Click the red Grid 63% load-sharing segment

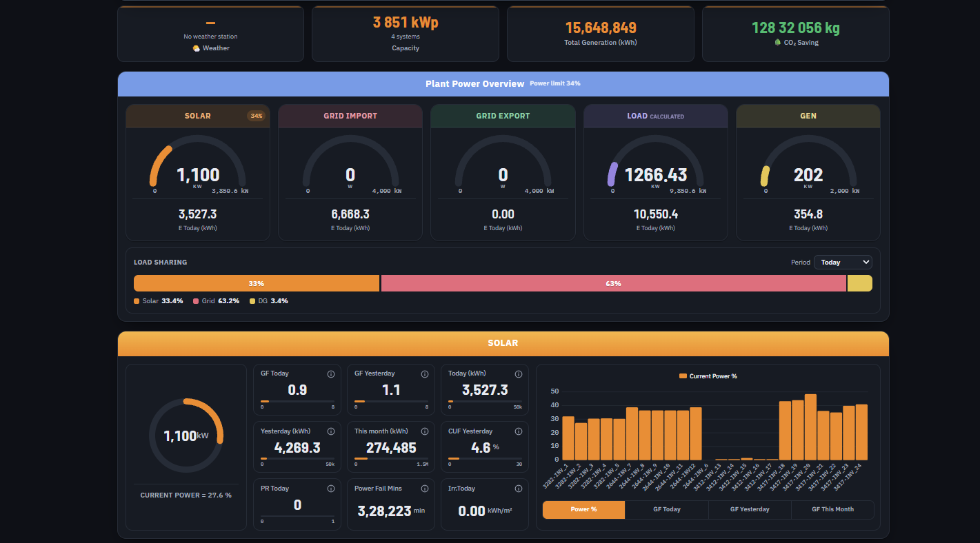(x=614, y=283)
